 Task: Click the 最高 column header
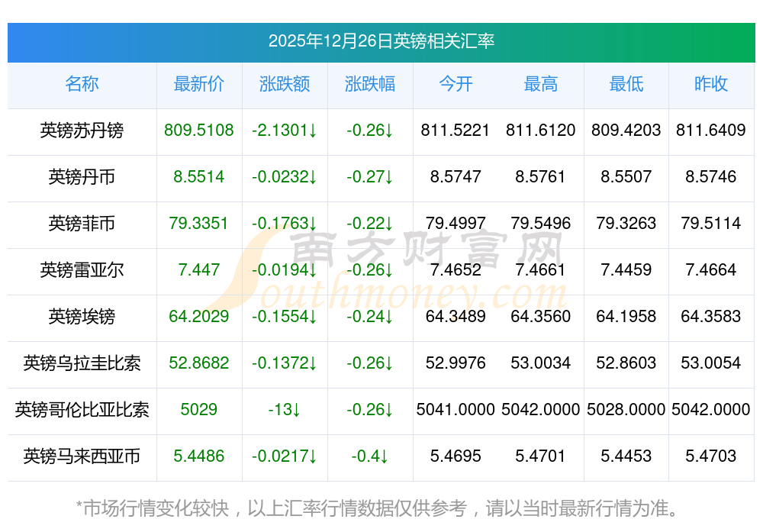click(x=541, y=84)
